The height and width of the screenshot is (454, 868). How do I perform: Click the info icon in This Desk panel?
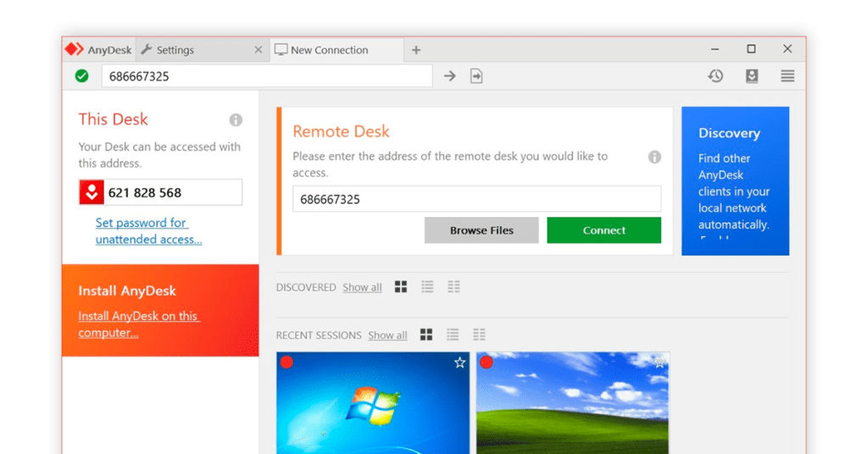236,120
